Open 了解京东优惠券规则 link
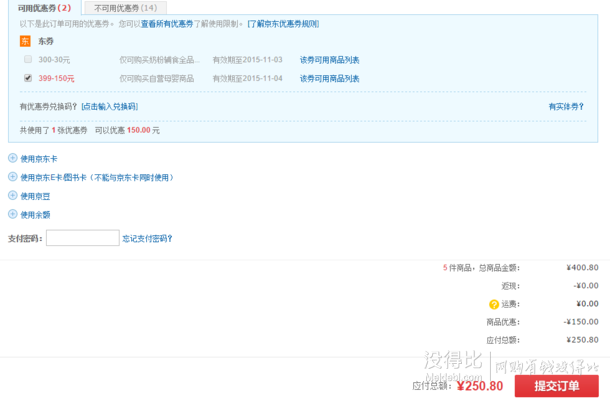610x401 pixels. tap(283, 24)
